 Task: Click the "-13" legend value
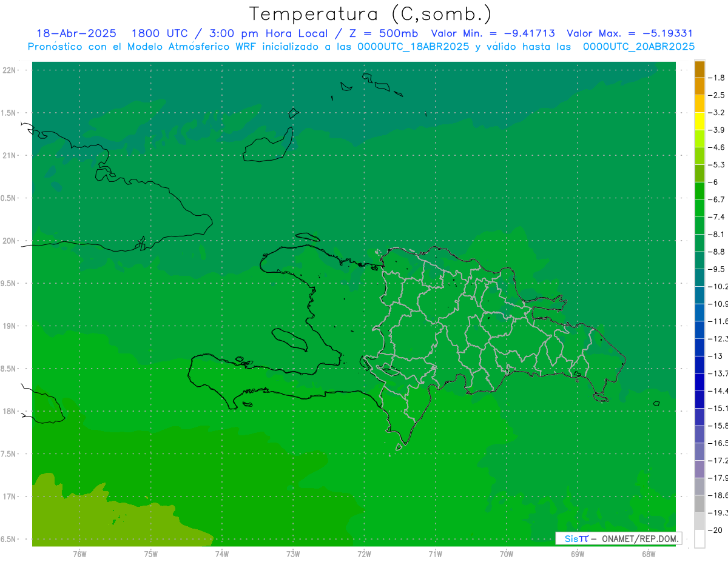[x=715, y=356]
